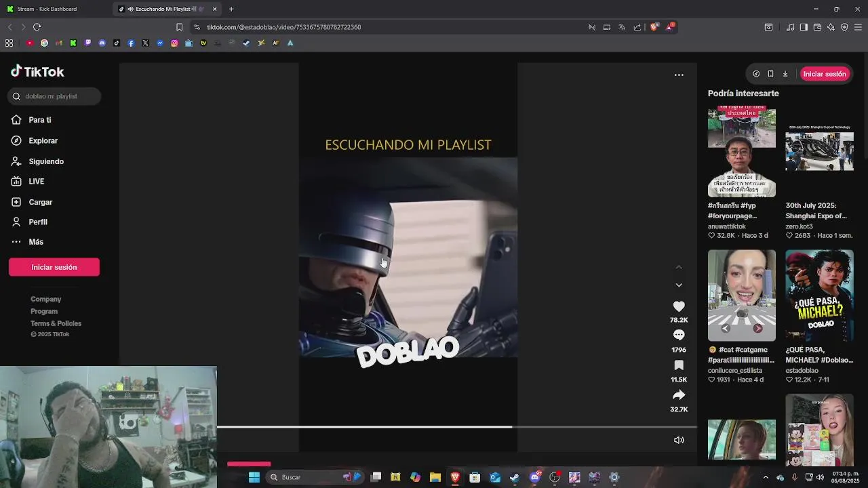Open Brave Shields lion icon
868x488 pixels.
tap(654, 27)
